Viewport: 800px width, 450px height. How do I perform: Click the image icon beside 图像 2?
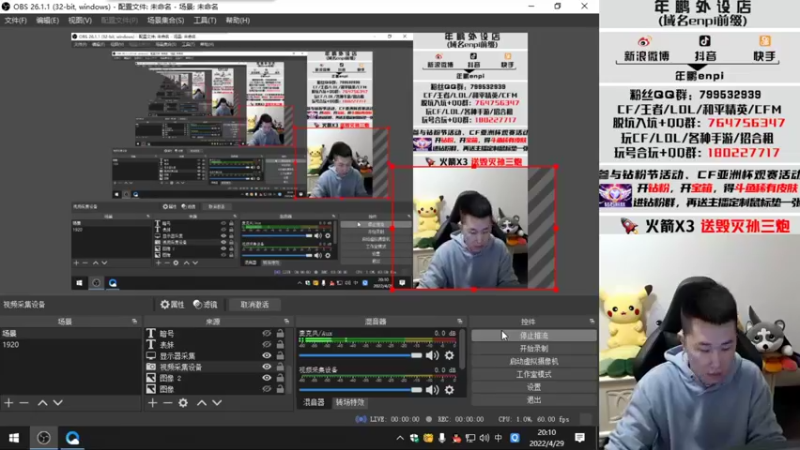click(151, 378)
